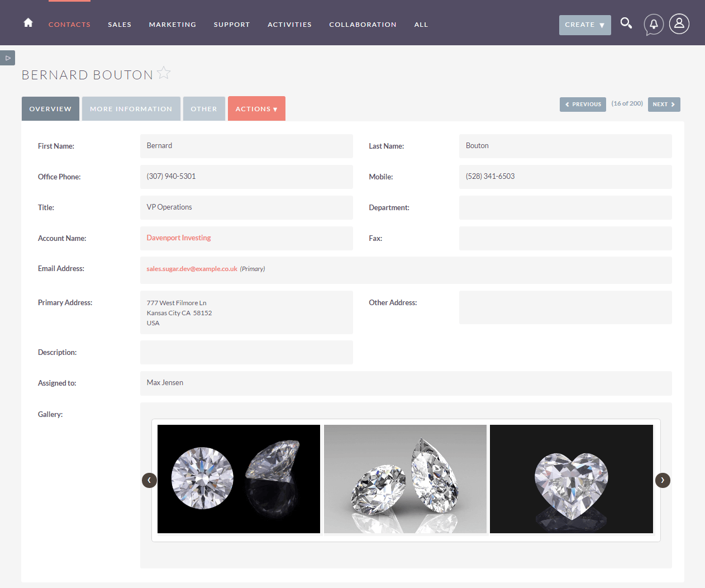The image size is (705, 588).
Task: Open the Contacts menu
Action: pyautogui.click(x=69, y=25)
